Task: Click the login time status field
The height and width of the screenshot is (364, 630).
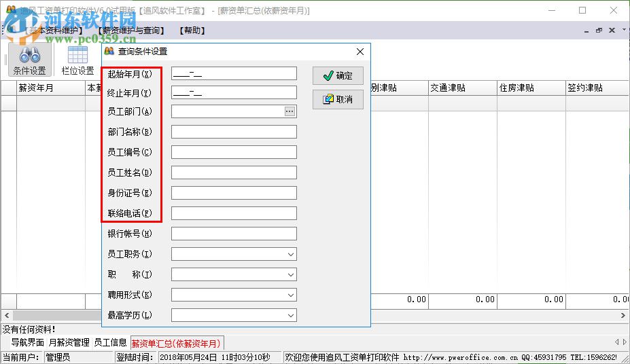Action: click(x=220, y=357)
